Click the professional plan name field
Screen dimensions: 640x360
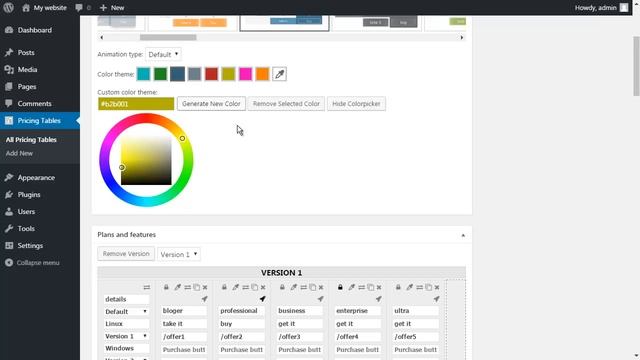click(241, 311)
